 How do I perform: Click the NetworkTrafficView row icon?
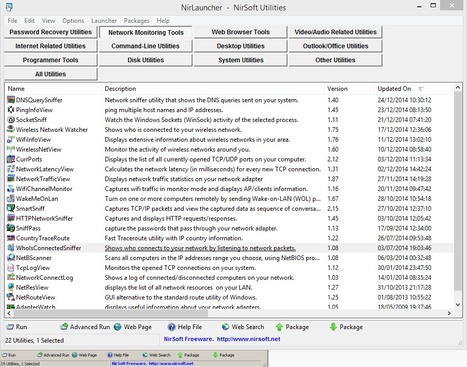click(x=11, y=179)
